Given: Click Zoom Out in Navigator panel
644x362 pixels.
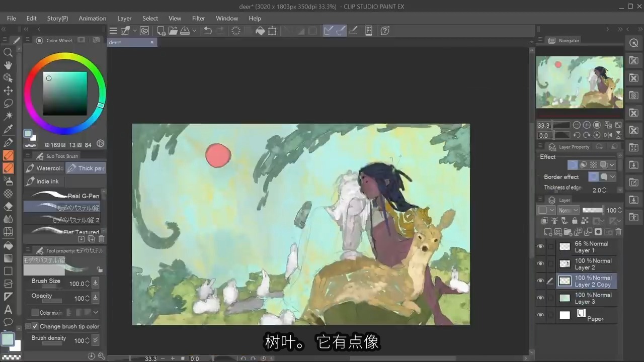Looking at the screenshot, I should click(577, 125).
